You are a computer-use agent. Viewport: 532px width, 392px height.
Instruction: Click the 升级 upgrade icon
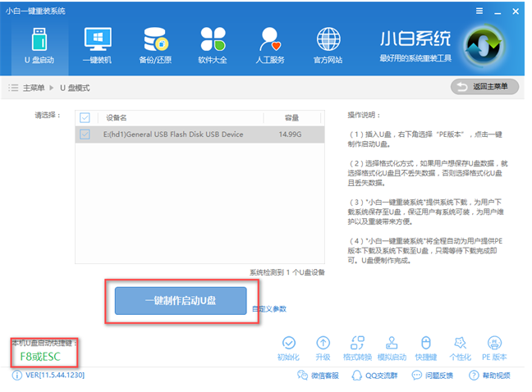(x=323, y=349)
